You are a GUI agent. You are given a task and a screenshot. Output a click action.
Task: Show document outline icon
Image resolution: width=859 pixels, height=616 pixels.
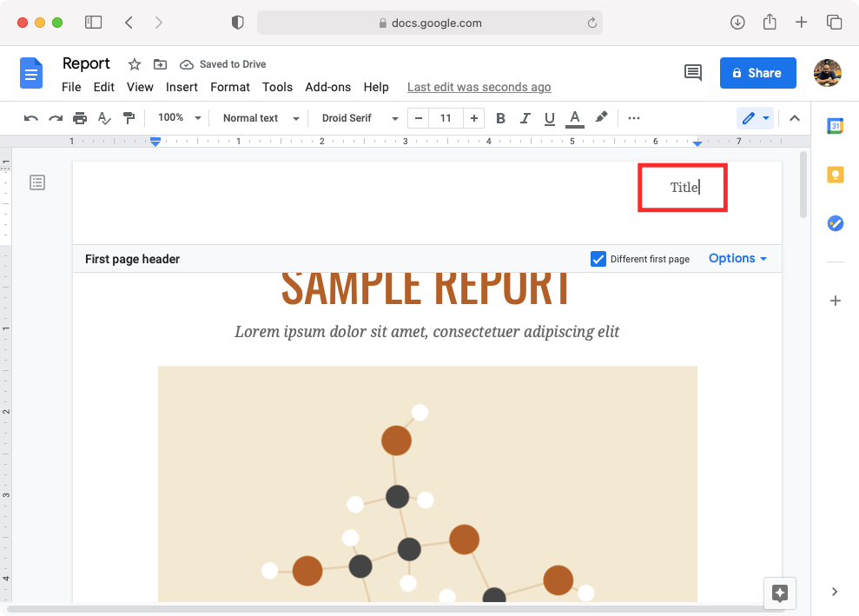pos(37,182)
